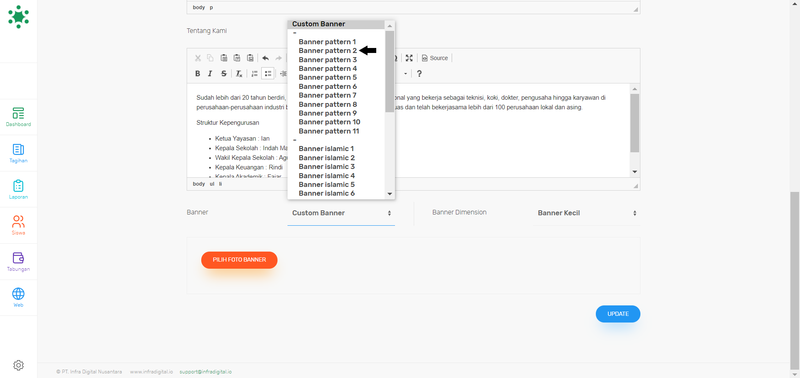800x378 pixels.
Task: Undo the last edit in editor
Action: click(x=265, y=58)
